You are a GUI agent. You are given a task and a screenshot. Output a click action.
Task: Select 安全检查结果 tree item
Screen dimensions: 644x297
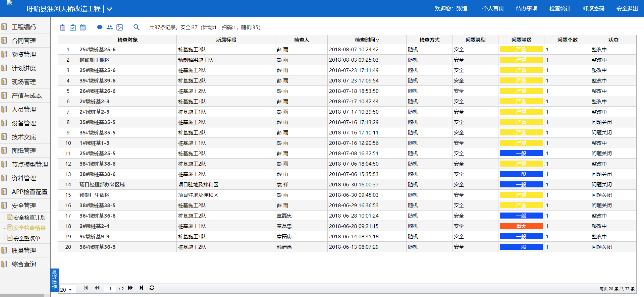(x=30, y=228)
